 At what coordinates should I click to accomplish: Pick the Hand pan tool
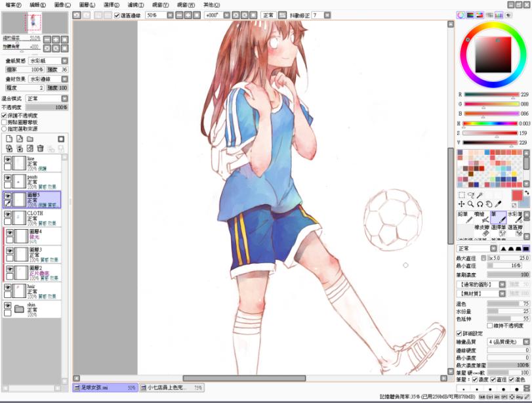click(x=489, y=204)
